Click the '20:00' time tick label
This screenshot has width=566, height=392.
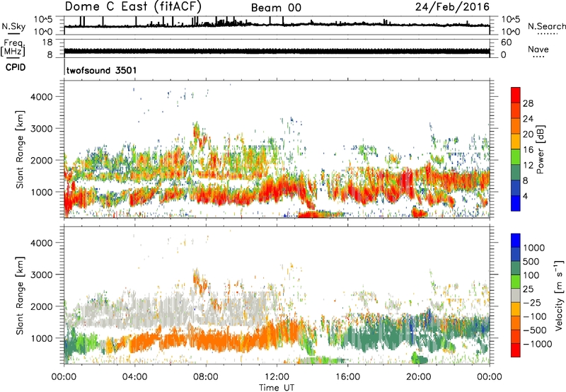click(419, 377)
